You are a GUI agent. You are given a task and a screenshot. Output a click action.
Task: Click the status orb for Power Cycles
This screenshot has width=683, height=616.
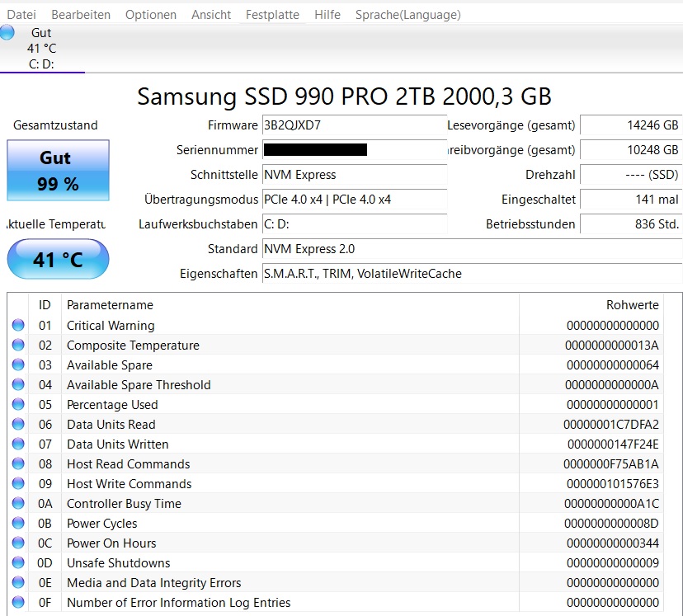pyautogui.click(x=18, y=523)
